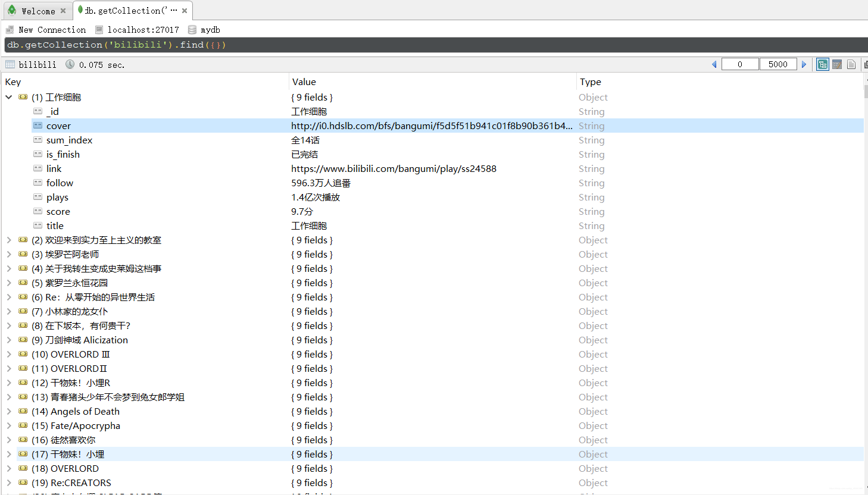Expand document (5) 紫罗兰永恒花园
Screen dimensions: 868x495
9,283
